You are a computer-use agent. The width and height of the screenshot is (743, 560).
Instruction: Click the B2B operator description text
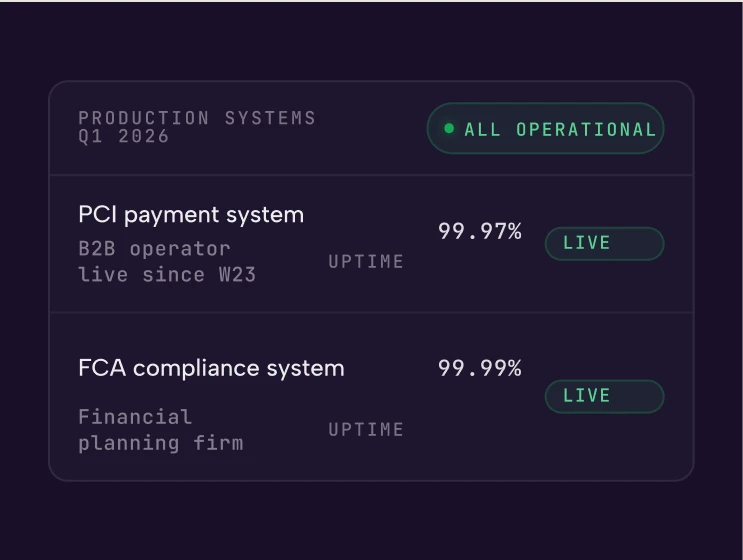pos(154,249)
